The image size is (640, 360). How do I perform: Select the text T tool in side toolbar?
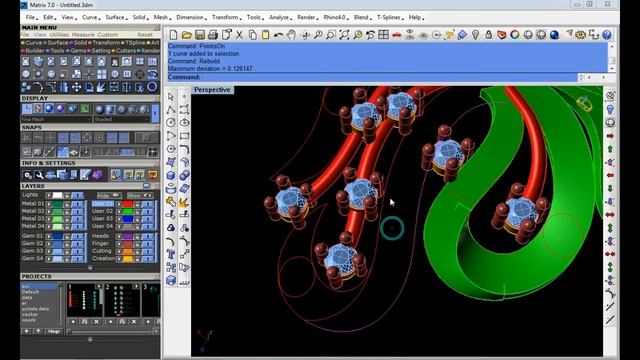pos(171,254)
